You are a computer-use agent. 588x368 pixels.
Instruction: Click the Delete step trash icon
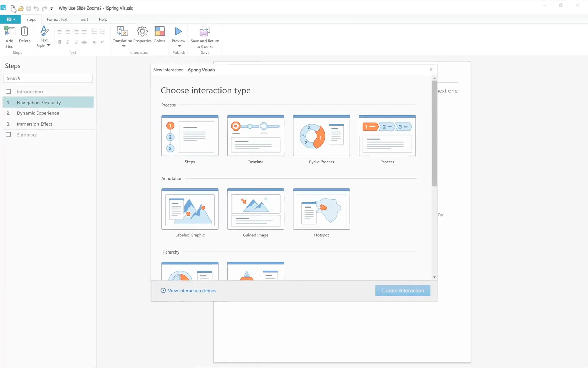pos(24,31)
